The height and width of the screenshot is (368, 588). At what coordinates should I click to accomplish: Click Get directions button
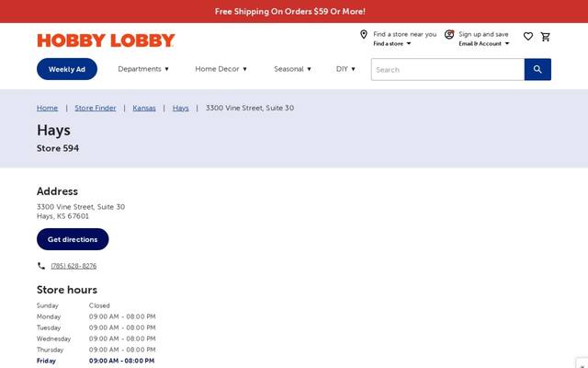(x=73, y=239)
